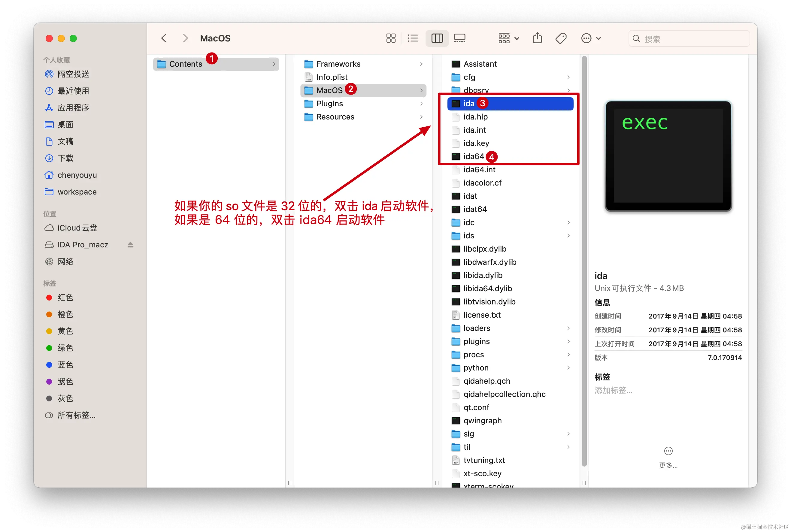Image resolution: width=791 pixels, height=532 pixels.
Task: Open the action ellipsis menu
Action: [x=590, y=38]
